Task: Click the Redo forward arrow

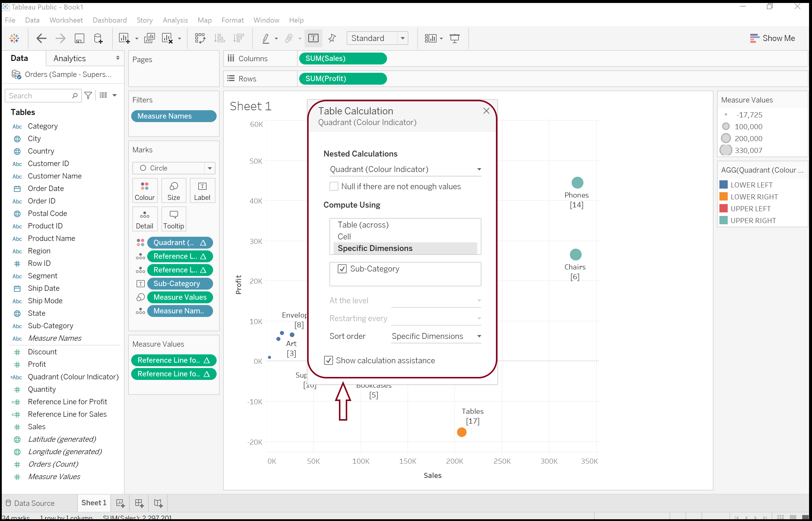Action: coord(61,38)
